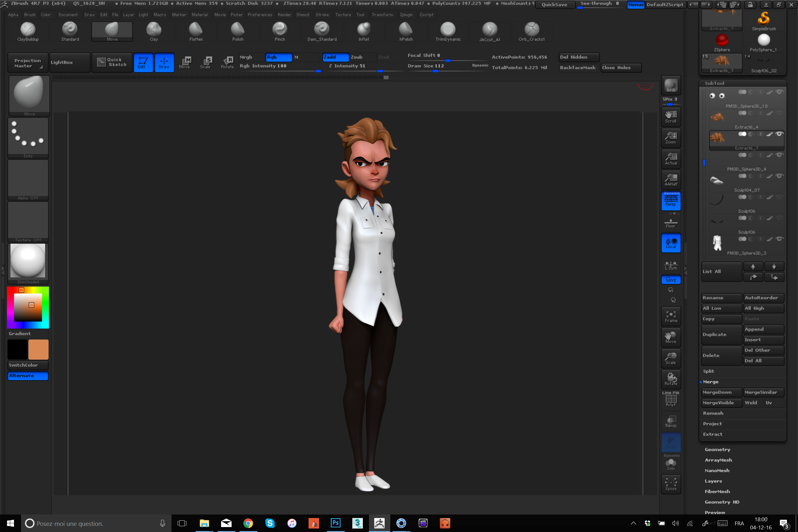This screenshot has height=532, width=798.
Task: Select the Flatten brush
Action: tap(196, 32)
